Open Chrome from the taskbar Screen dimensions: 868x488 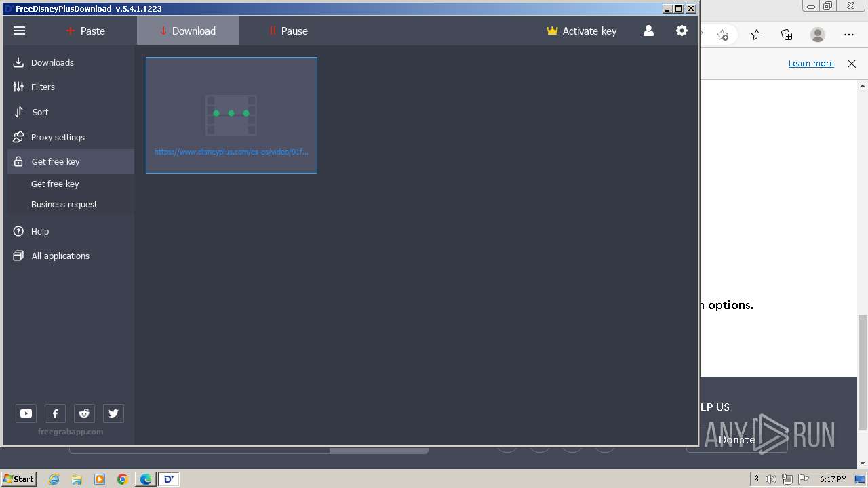click(123, 479)
